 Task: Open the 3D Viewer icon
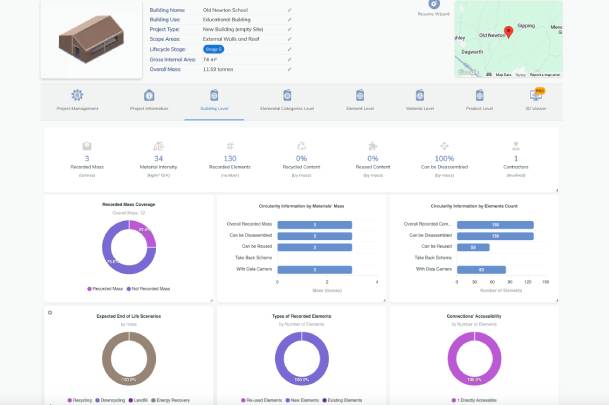click(535, 95)
